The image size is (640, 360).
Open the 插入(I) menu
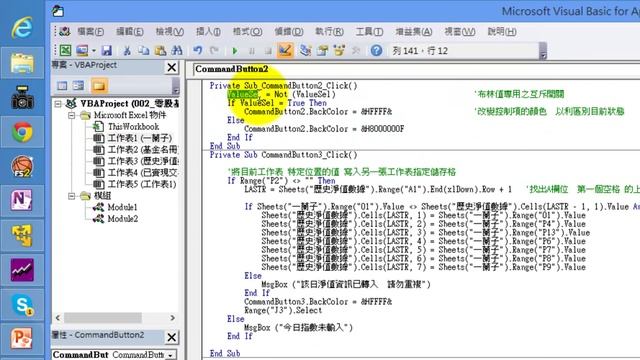pos(208,31)
